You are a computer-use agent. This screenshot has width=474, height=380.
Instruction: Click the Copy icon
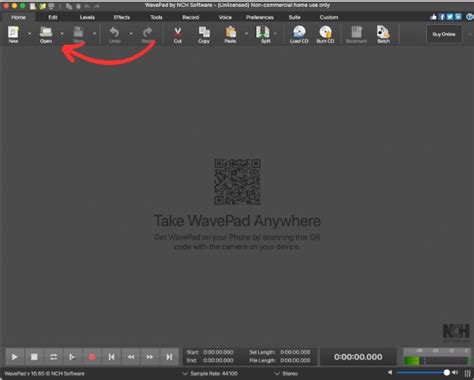pyautogui.click(x=204, y=34)
